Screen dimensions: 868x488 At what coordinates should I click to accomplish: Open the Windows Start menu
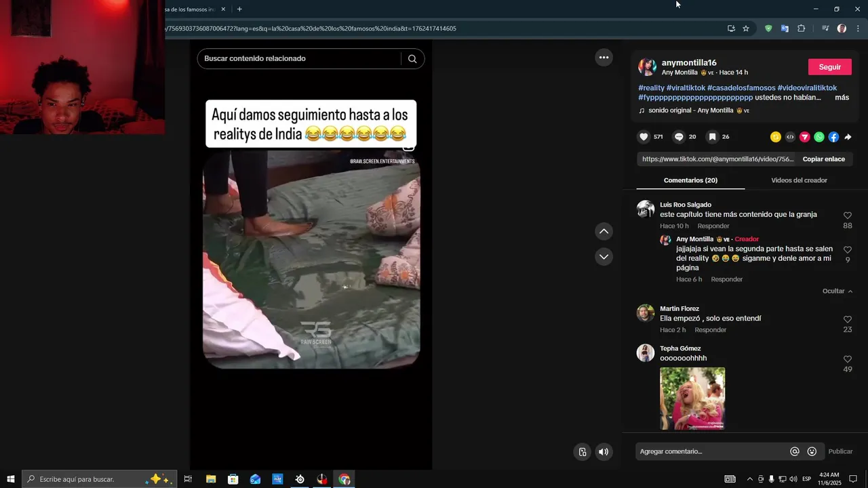pyautogui.click(x=11, y=479)
